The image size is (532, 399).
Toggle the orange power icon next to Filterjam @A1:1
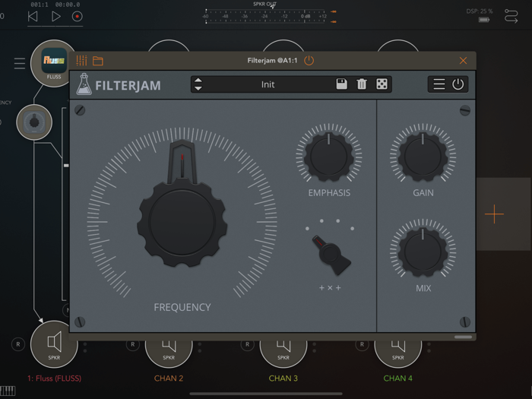[x=309, y=61]
